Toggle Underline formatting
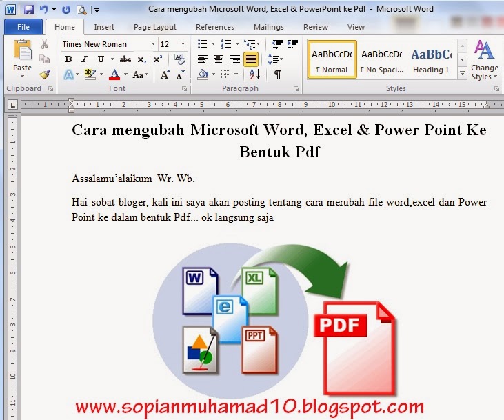Image resolution: width=504 pixels, height=420 pixels. (101, 59)
